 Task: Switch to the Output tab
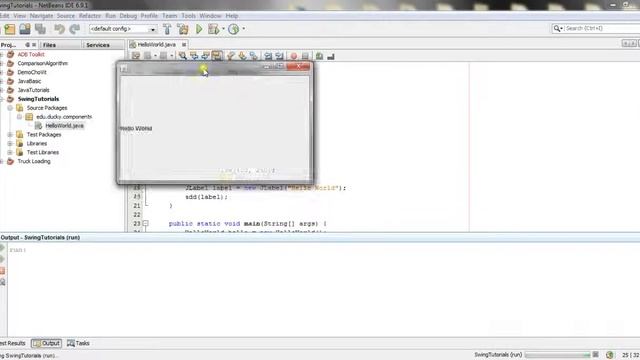click(47, 343)
